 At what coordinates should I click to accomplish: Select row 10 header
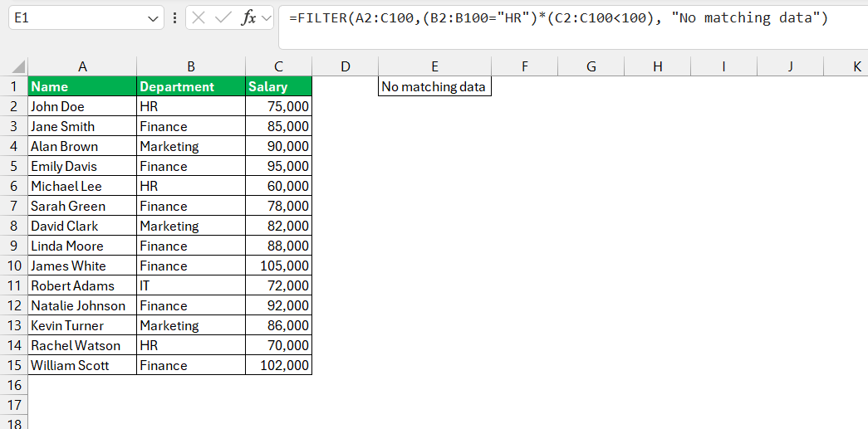[14, 266]
